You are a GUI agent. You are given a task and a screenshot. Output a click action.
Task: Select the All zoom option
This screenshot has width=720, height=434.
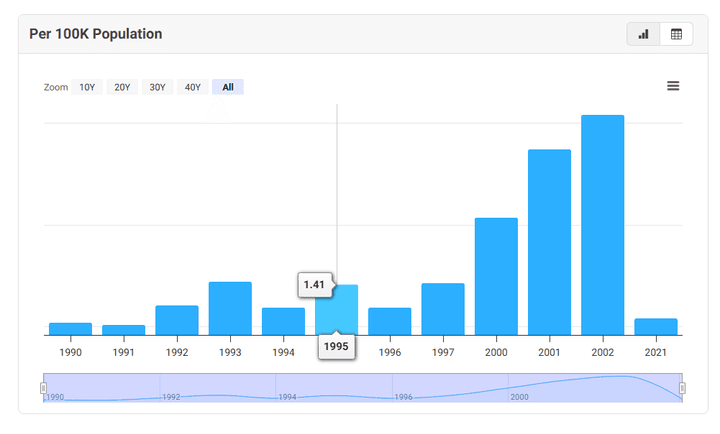coord(228,87)
